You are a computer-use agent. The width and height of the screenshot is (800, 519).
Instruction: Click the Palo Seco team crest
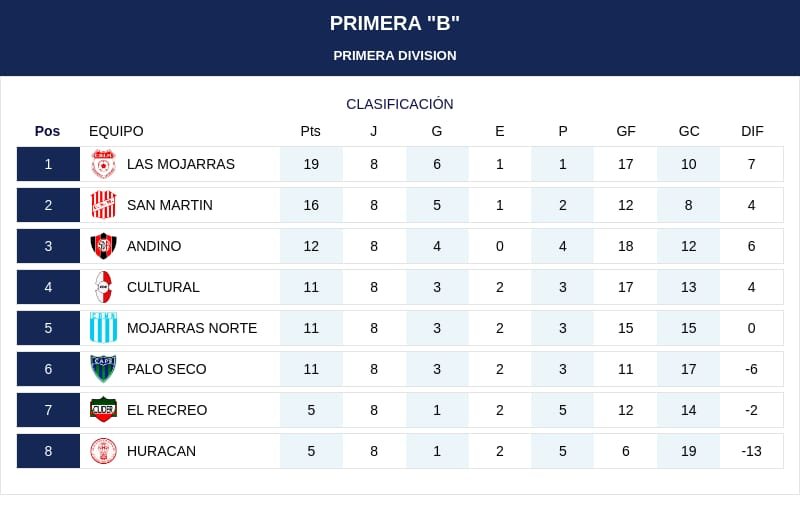(104, 369)
